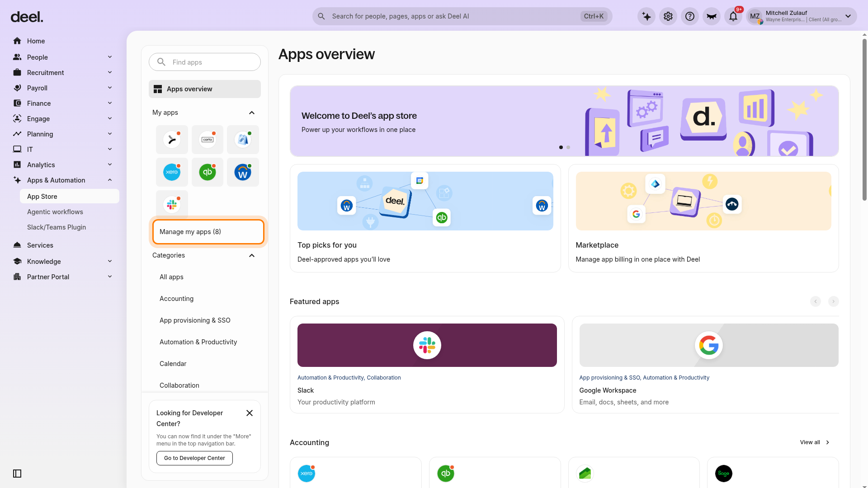Expand the IT menu
868x488 pixels.
click(x=110, y=149)
